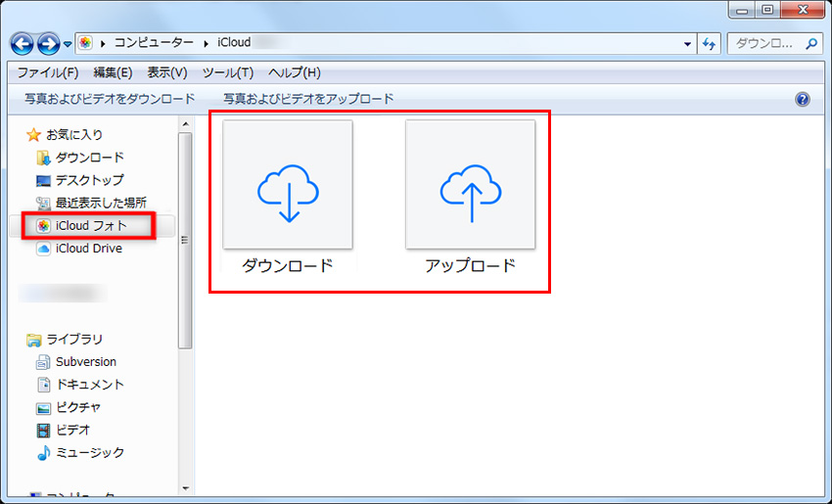The image size is (832, 504).
Task: Click 写真およびビデオをダウンロード toolbar button
Action: [110, 99]
